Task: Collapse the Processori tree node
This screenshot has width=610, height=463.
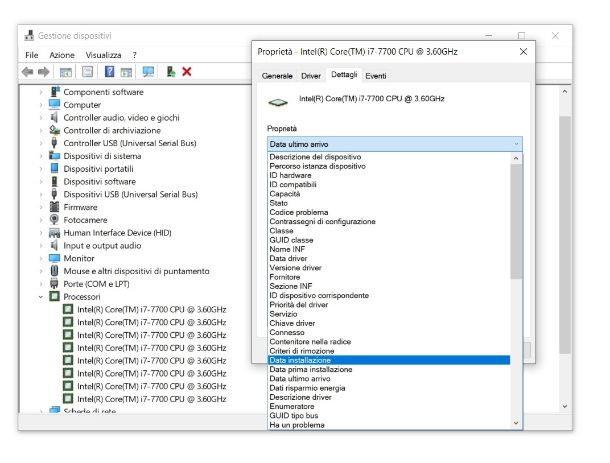Action: (x=41, y=297)
